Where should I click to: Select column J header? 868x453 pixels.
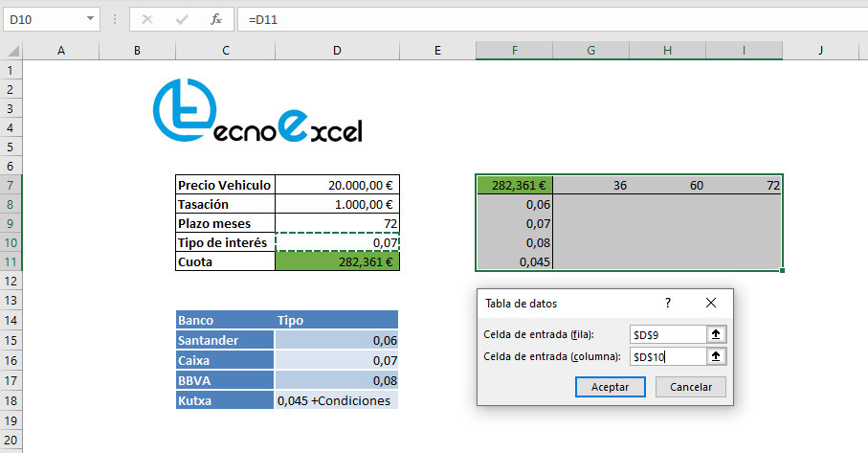[x=820, y=51]
